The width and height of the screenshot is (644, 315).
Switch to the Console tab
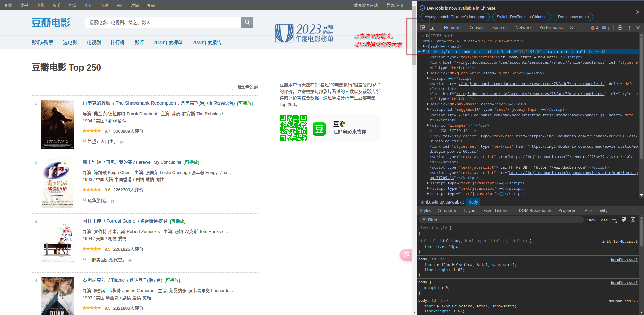[x=477, y=27]
